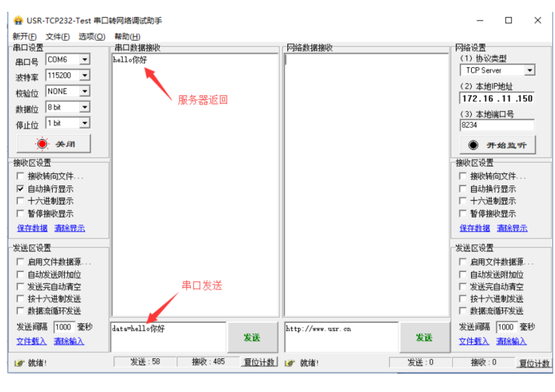The width and height of the screenshot is (555, 392).
Task: Click the 本地端口号 field showing 8234
Action: pos(497,125)
